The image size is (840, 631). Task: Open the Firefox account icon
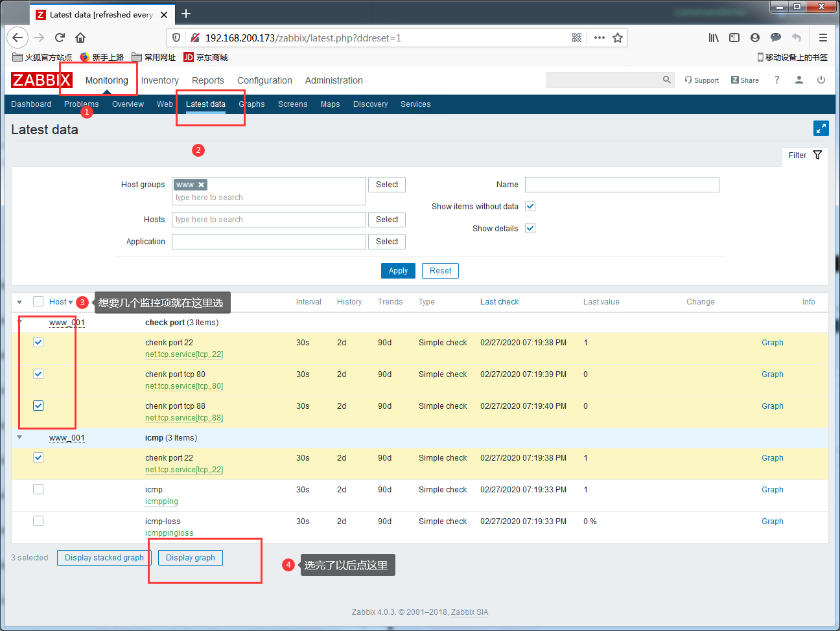coord(755,38)
